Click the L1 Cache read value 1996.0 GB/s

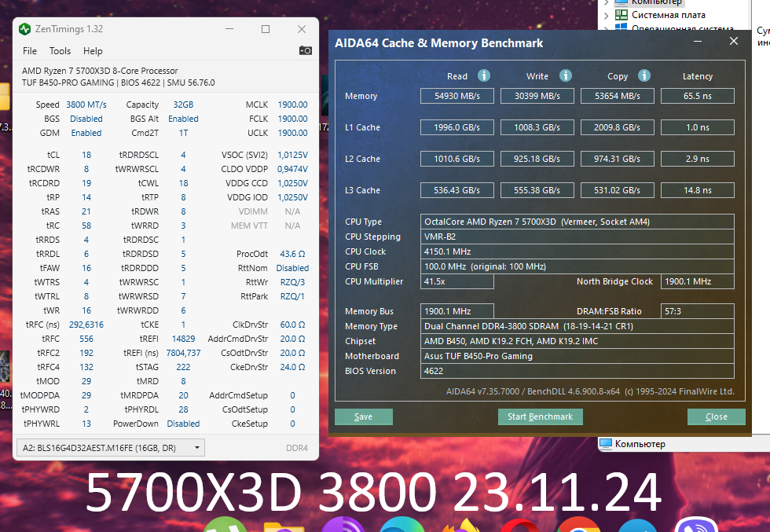[457, 127]
